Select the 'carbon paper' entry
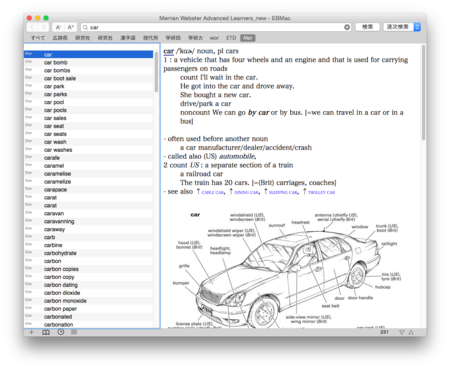 (88, 309)
